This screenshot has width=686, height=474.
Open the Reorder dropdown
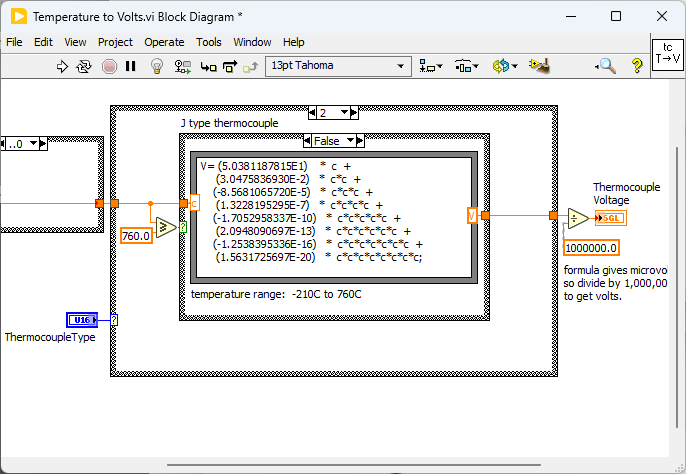505,66
